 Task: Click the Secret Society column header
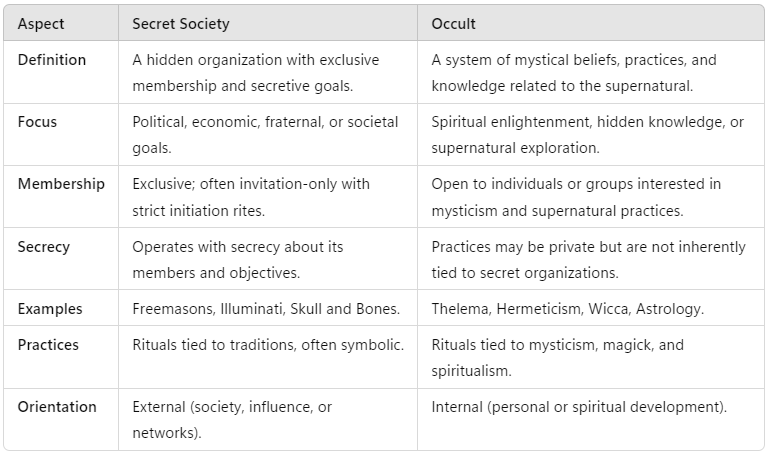point(268,23)
